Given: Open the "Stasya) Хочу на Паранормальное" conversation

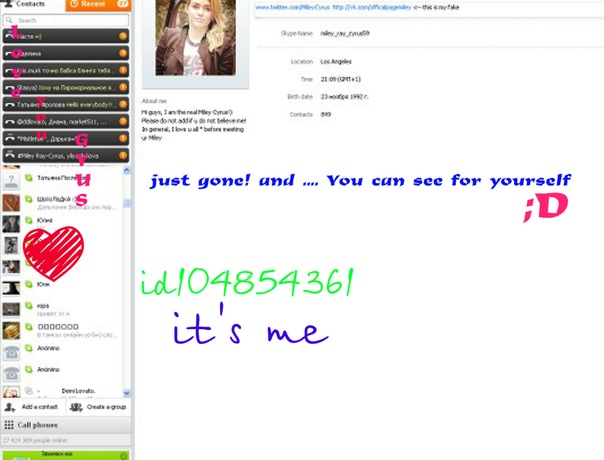Looking at the screenshot, I should pos(66,87).
